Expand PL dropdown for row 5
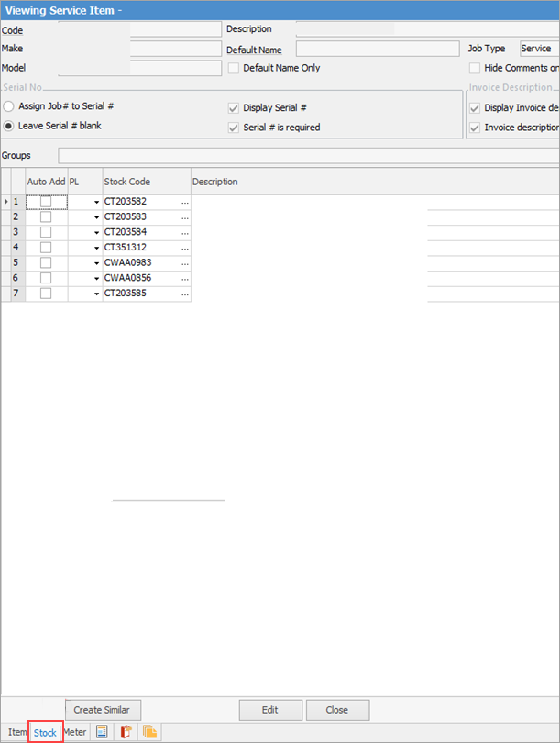 (x=96, y=263)
